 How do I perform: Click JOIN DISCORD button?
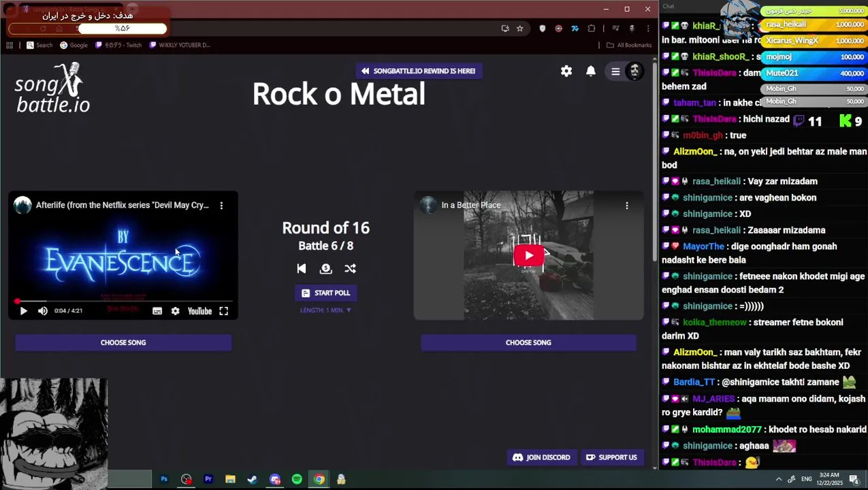542,457
